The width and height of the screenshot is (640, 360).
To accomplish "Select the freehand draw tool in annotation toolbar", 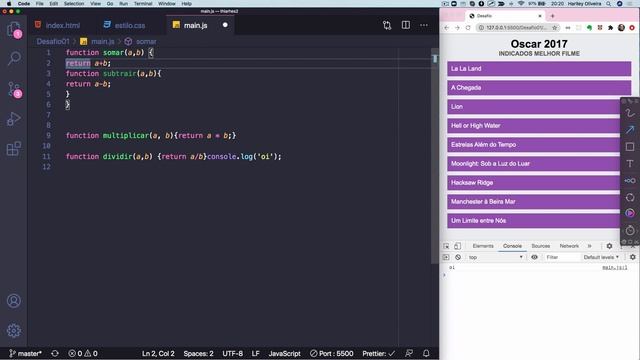I will point(630,113).
